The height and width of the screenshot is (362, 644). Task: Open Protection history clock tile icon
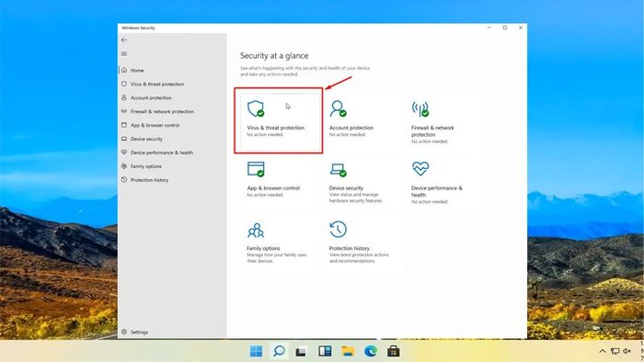[338, 229]
